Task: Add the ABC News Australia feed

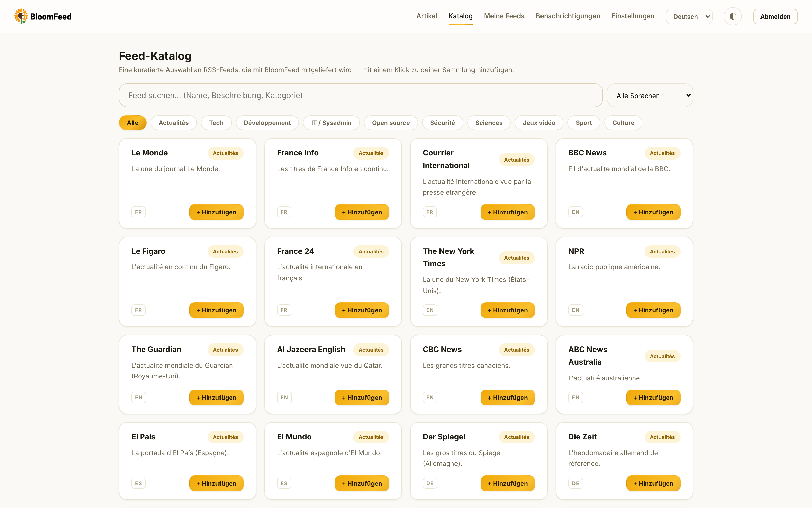Action: [653, 398]
